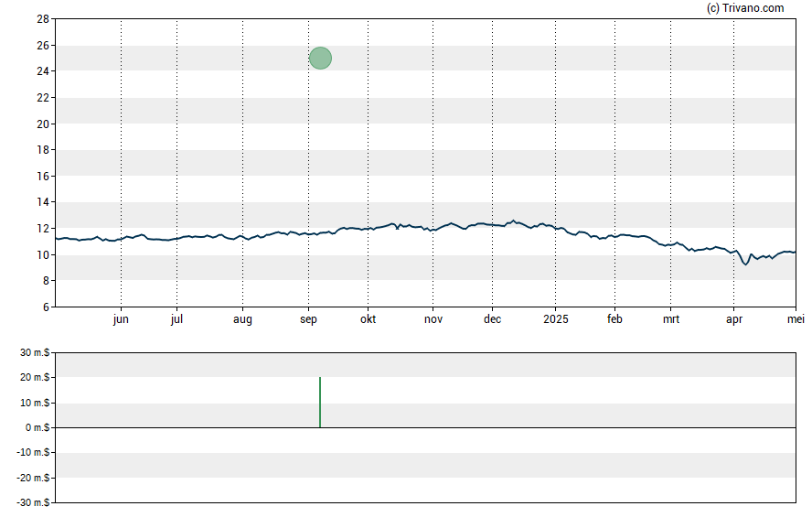This screenshot has width=812, height=517.
Task: Click the Trivano.com copyright text
Action: click(745, 7)
